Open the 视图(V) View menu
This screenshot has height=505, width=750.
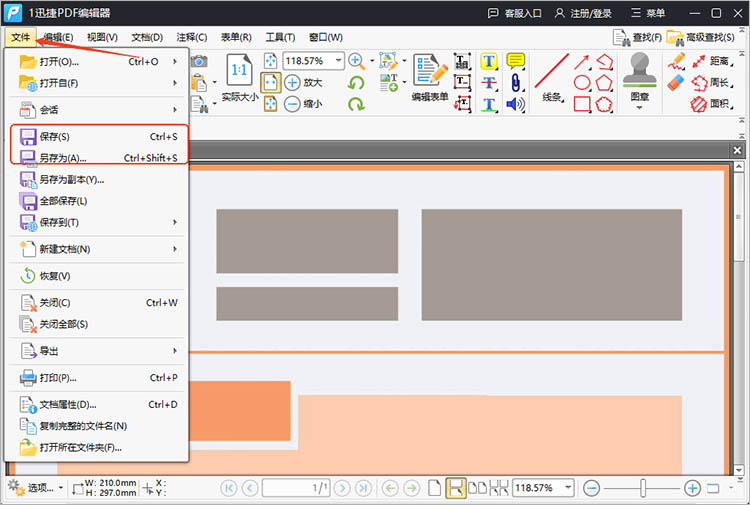(x=102, y=37)
